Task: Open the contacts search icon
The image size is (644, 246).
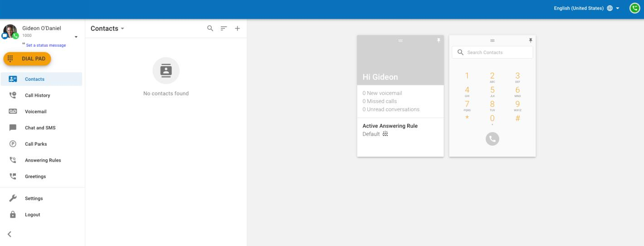Action: 210,28
